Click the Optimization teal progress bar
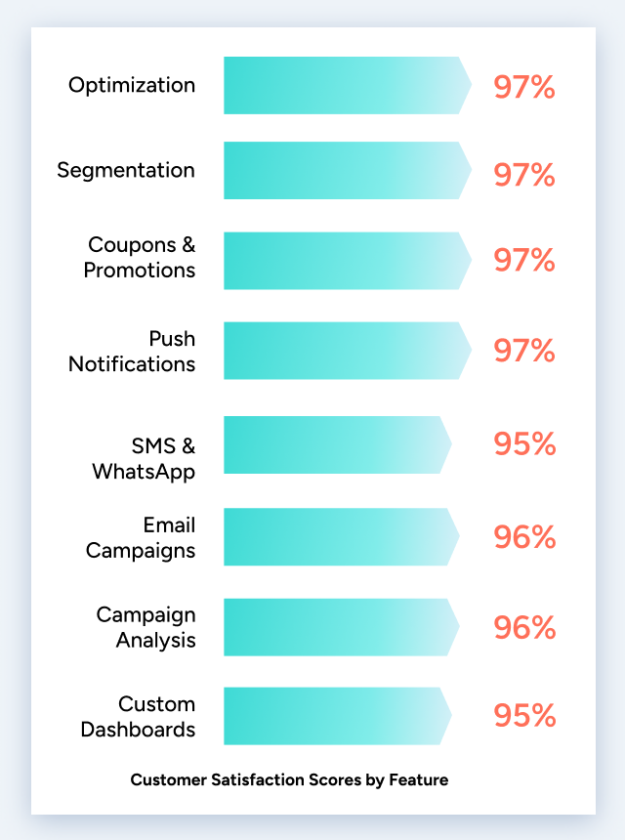Viewport: 625px width, 840px height. 342,85
